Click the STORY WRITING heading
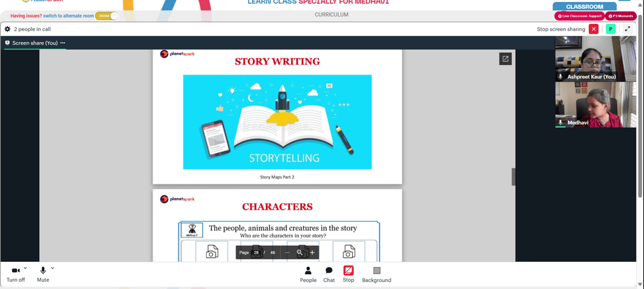 (277, 61)
